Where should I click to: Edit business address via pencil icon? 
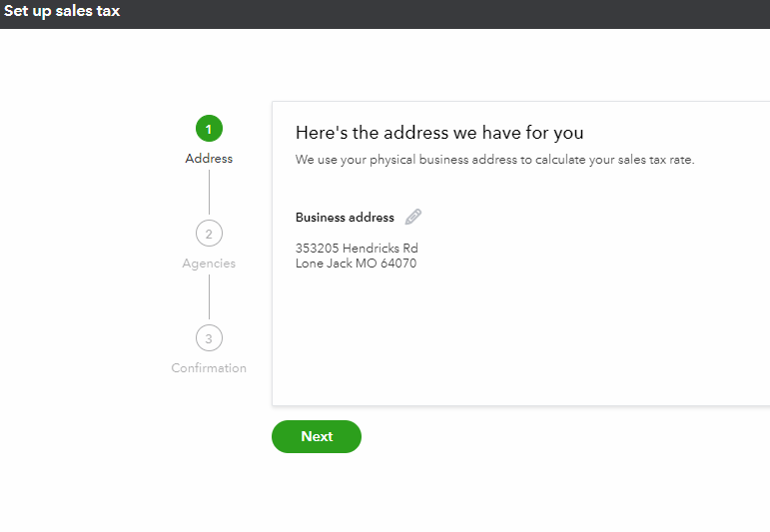413,217
